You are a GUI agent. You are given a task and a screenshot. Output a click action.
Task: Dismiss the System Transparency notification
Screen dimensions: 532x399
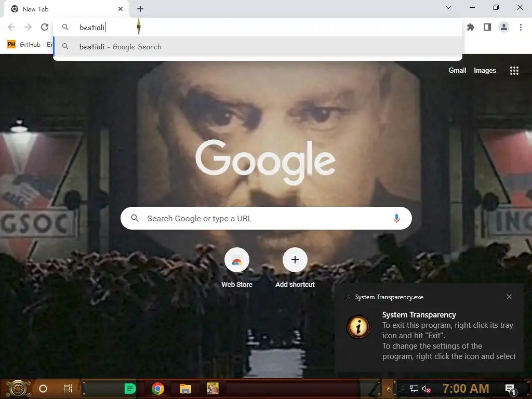[509, 297]
